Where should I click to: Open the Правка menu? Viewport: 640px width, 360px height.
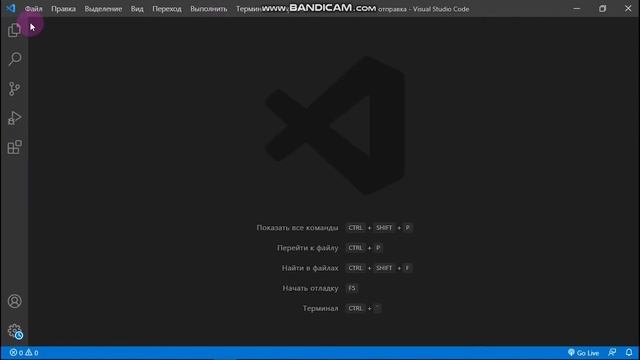pyautogui.click(x=63, y=9)
